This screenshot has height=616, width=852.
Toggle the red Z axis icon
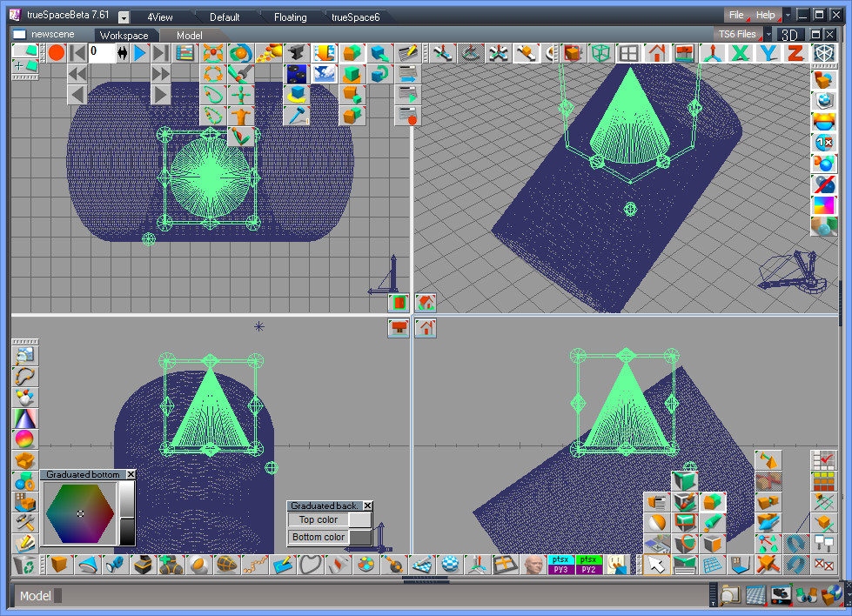click(x=795, y=53)
